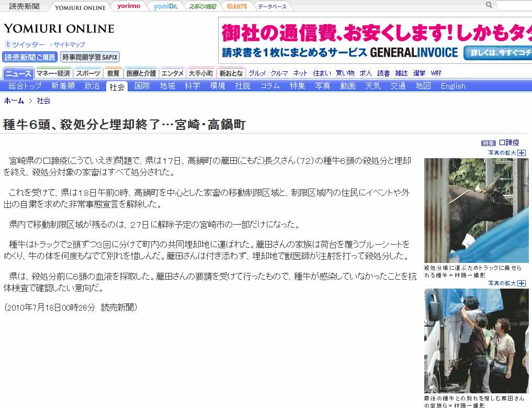Open the Twitter link with bird icon
This screenshot has width=532, height=408.
(25, 45)
